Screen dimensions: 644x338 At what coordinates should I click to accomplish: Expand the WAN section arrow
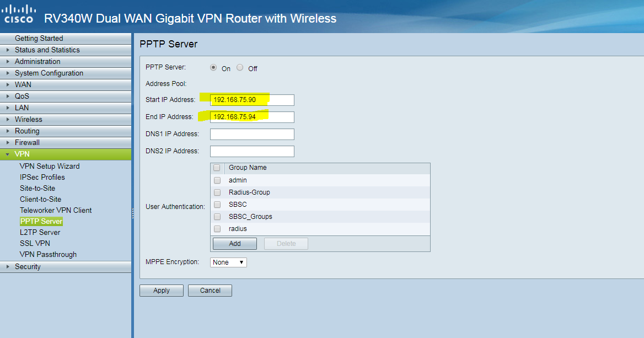click(7, 84)
